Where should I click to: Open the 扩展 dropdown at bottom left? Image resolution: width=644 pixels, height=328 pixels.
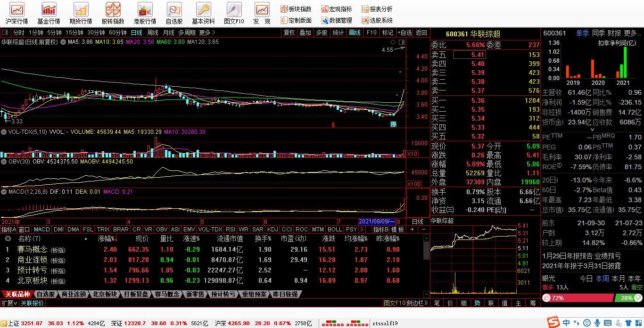[9, 303]
